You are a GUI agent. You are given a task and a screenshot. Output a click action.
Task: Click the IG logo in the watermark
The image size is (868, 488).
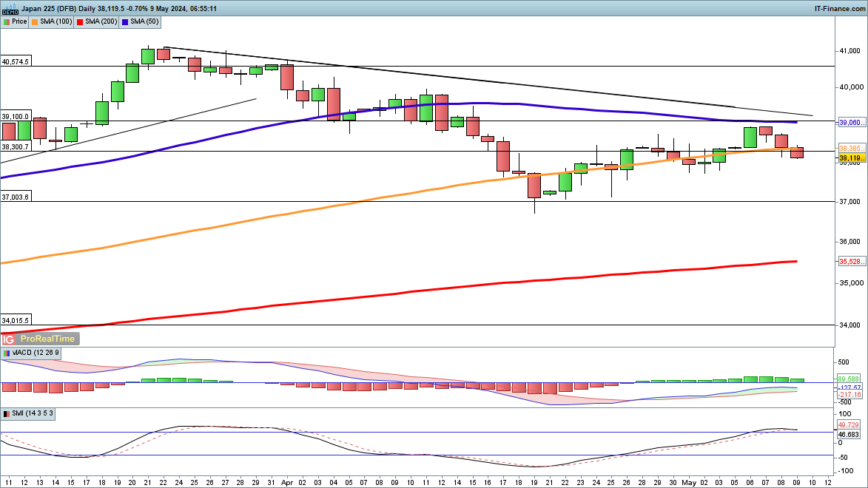click(x=10, y=339)
